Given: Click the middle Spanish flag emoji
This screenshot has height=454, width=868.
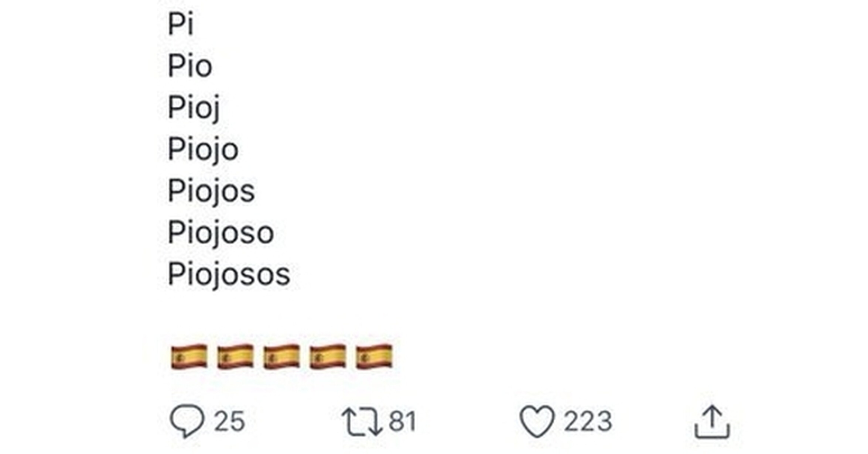Looking at the screenshot, I should (x=281, y=357).
